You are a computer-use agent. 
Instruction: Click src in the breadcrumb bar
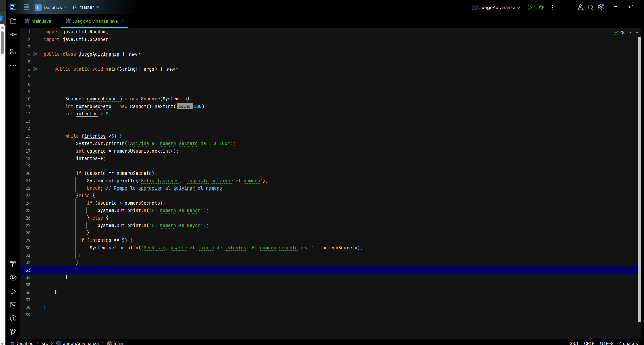(45, 343)
